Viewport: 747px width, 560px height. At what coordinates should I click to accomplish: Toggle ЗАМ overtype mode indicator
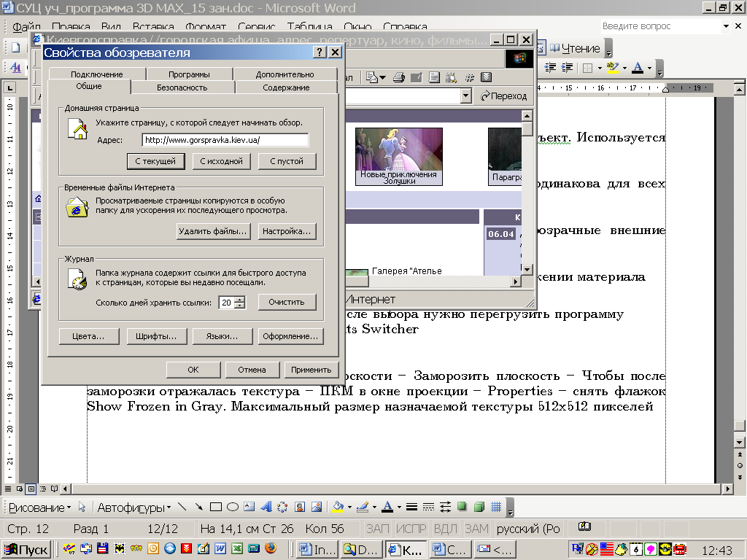pyautogui.click(x=476, y=529)
